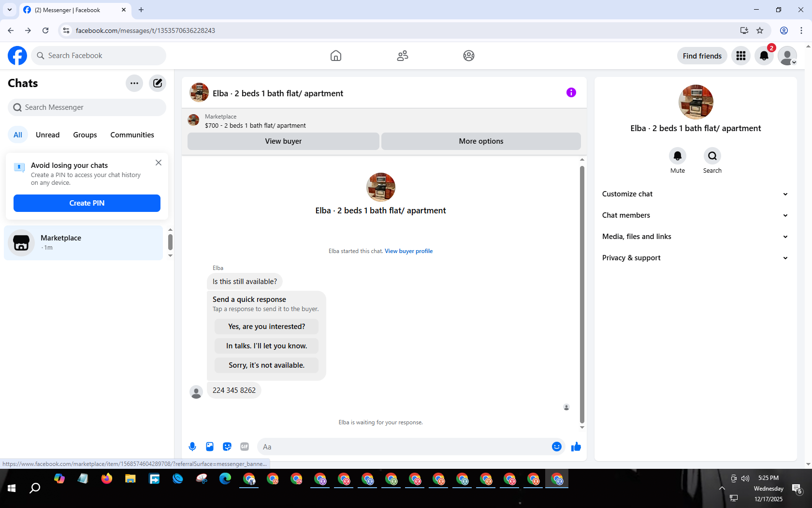
Task: Open Microsoft Edge from taskbar
Action: coord(225,479)
